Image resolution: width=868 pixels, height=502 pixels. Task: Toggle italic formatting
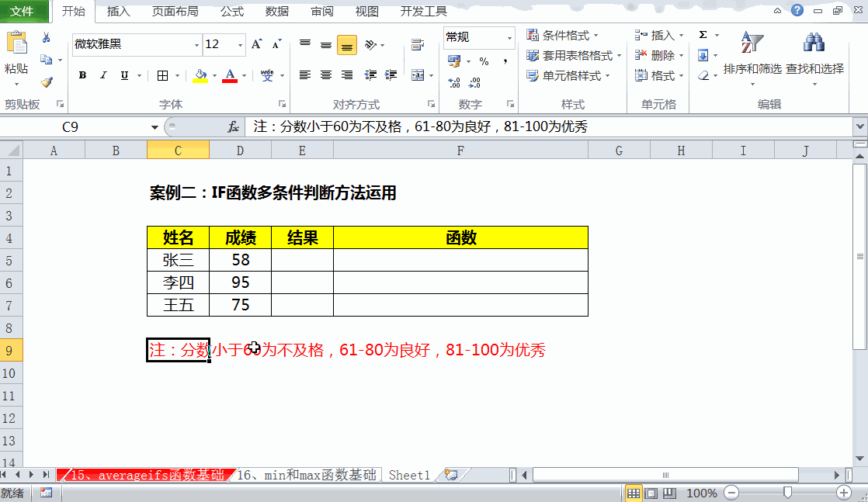point(103,75)
